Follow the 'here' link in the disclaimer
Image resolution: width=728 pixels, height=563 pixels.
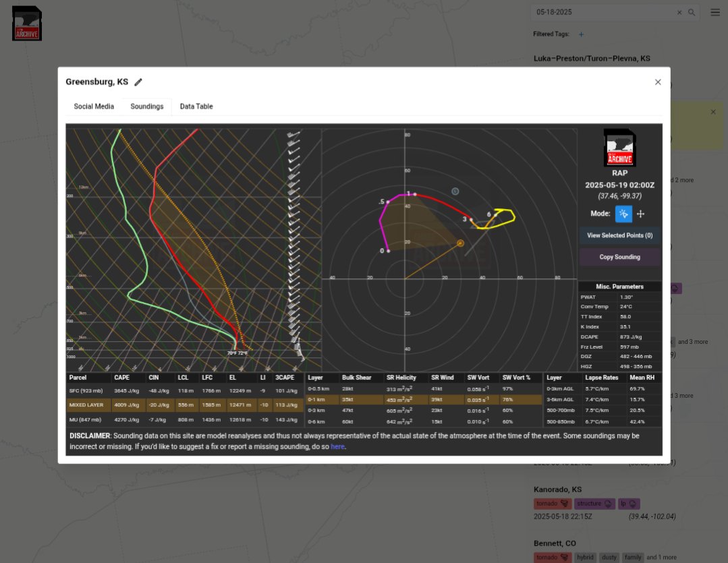pyautogui.click(x=337, y=446)
